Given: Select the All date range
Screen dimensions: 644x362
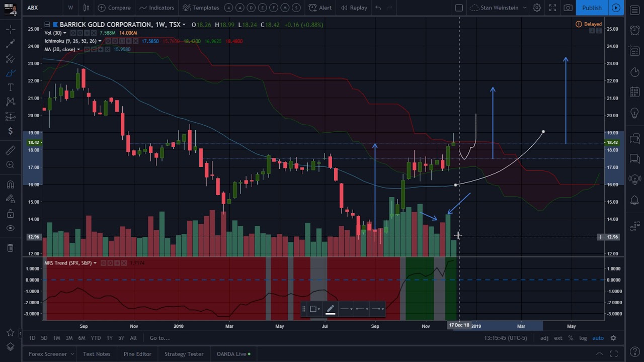Looking at the screenshot, I should click(133, 338).
